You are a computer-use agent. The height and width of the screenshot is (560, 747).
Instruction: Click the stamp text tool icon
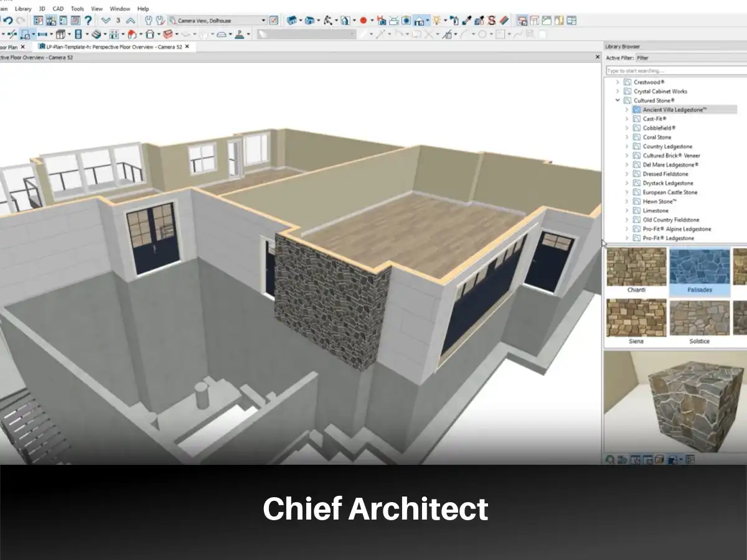click(x=239, y=34)
